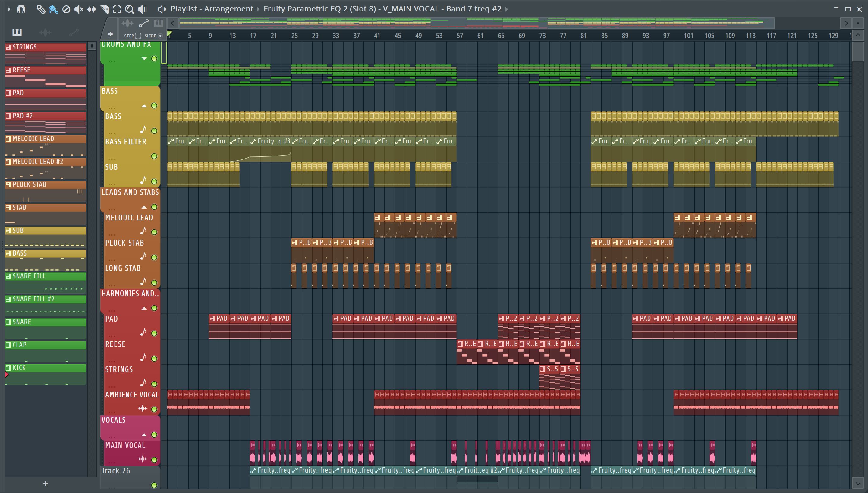Mute the LONG STAB track
Image resolution: width=868 pixels, height=493 pixels.
tap(154, 283)
